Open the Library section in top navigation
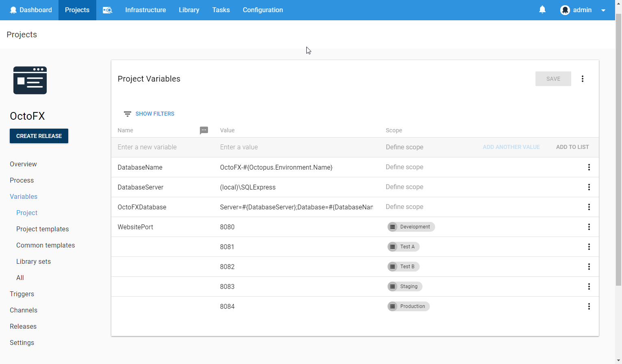622x364 pixels. click(x=189, y=10)
